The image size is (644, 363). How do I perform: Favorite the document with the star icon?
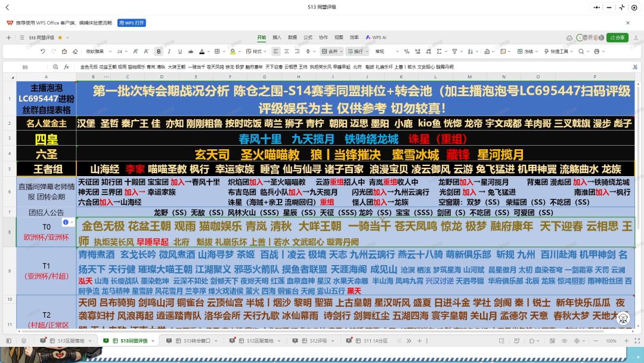click(60, 37)
